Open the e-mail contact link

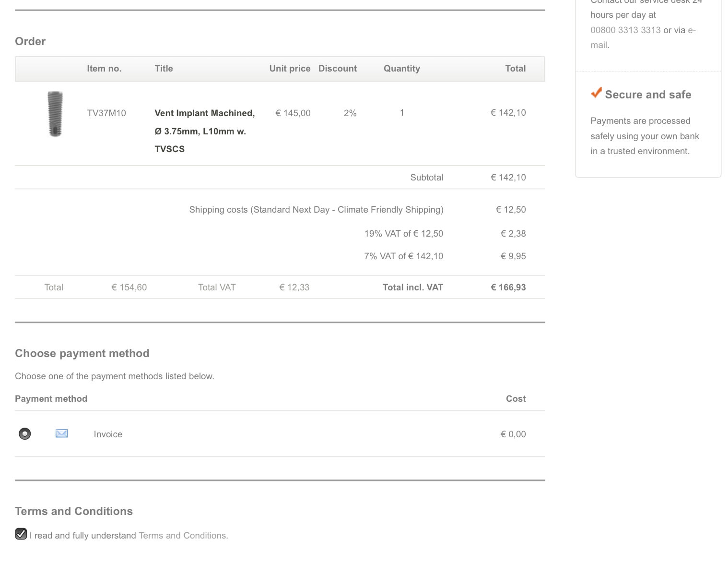click(x=692, y=30)
